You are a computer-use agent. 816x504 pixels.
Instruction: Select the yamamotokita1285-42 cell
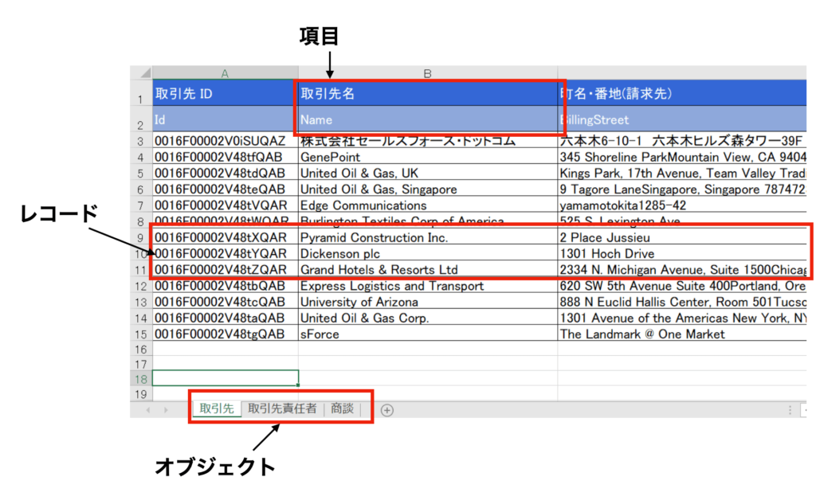coord(682,205)
